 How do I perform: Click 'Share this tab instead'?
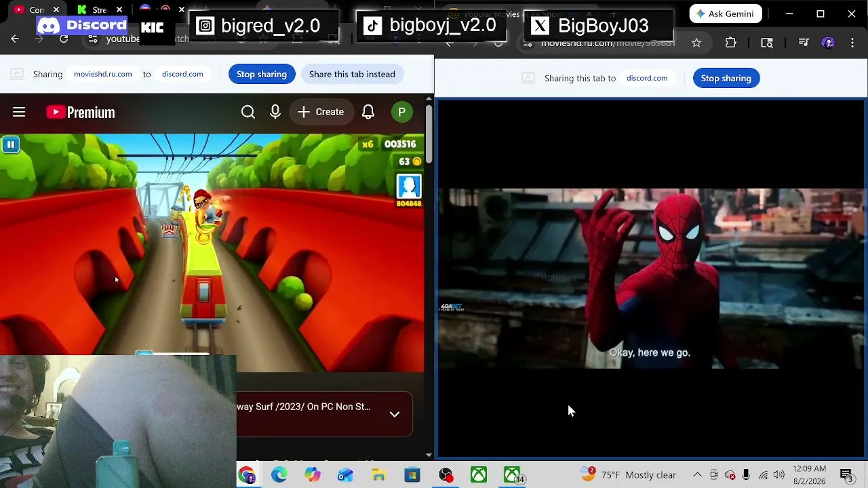[x=352, y=74]
